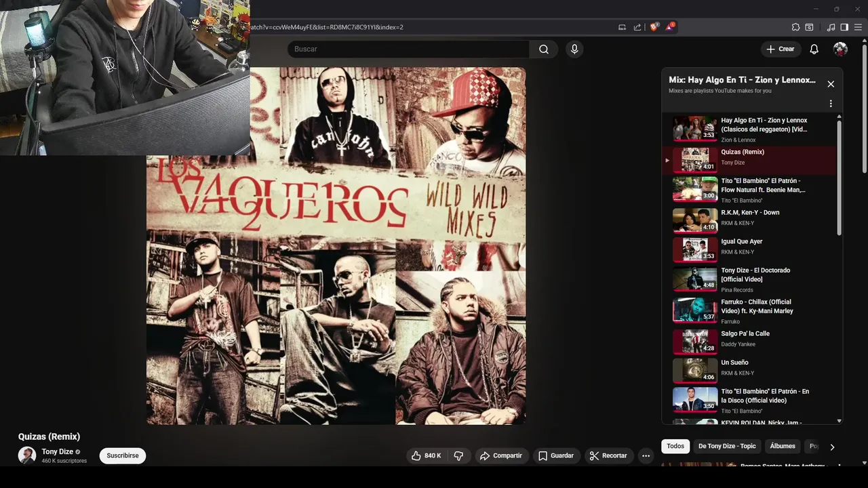The image size is (868, 488).
Task: Click the page vertical scrollbar
Action: [x=864, y=108]
